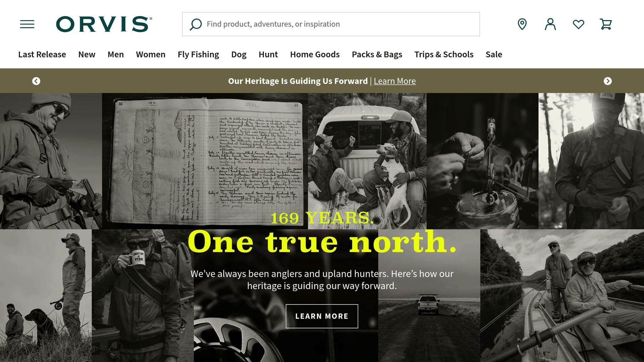The width and height of the screenshot is (644, 362).
Task: Click the search magnifier icon
Action: tap(196, 24)
